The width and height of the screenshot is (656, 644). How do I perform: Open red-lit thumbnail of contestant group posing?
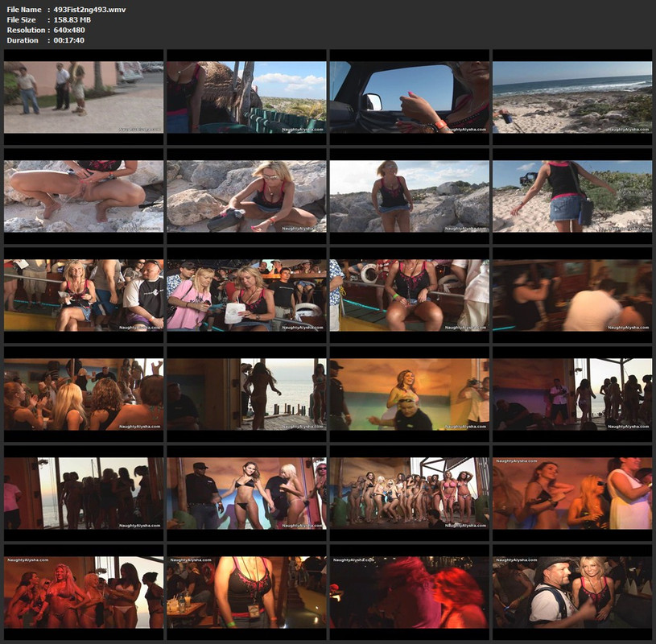[x=84, y=592]
